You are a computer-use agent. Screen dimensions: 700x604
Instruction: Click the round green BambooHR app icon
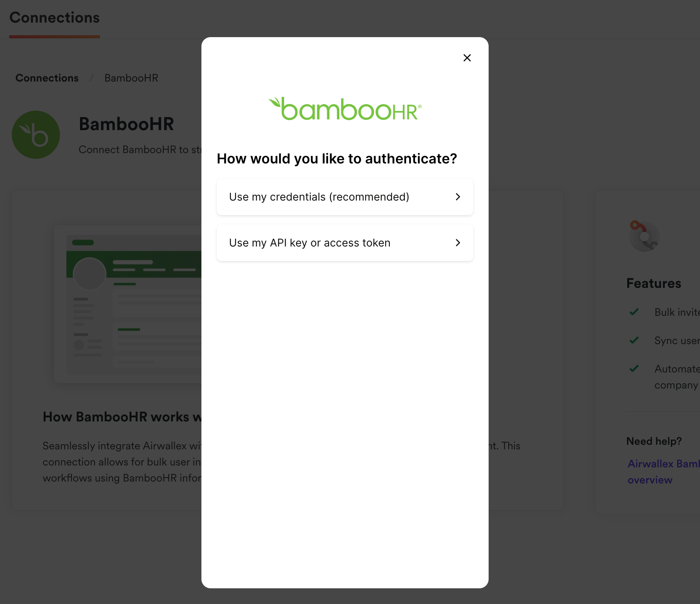[36, 135]
